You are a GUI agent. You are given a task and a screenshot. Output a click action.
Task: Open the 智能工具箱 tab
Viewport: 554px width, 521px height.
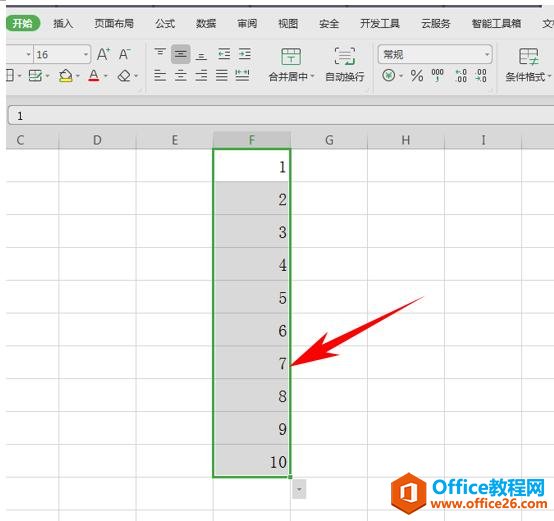pos(496,24)
